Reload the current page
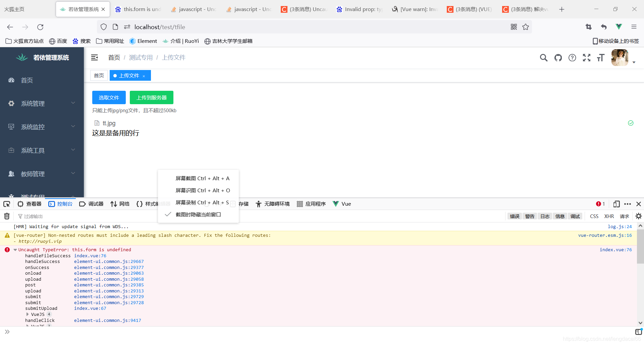 [40, 27]
